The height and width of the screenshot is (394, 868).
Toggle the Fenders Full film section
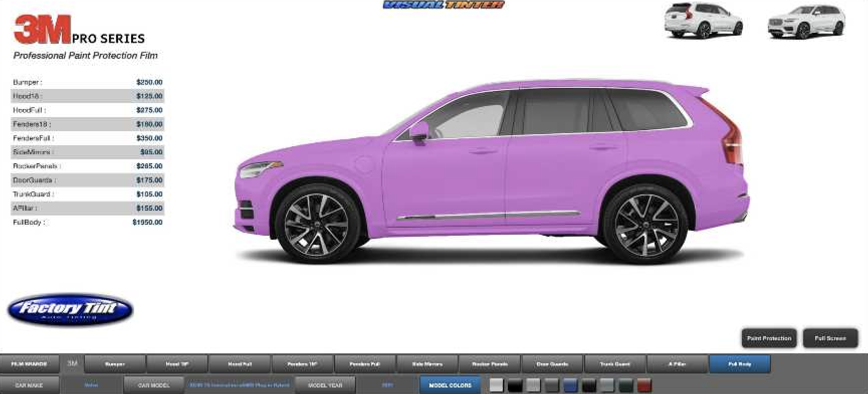click(x=365, y=364)
